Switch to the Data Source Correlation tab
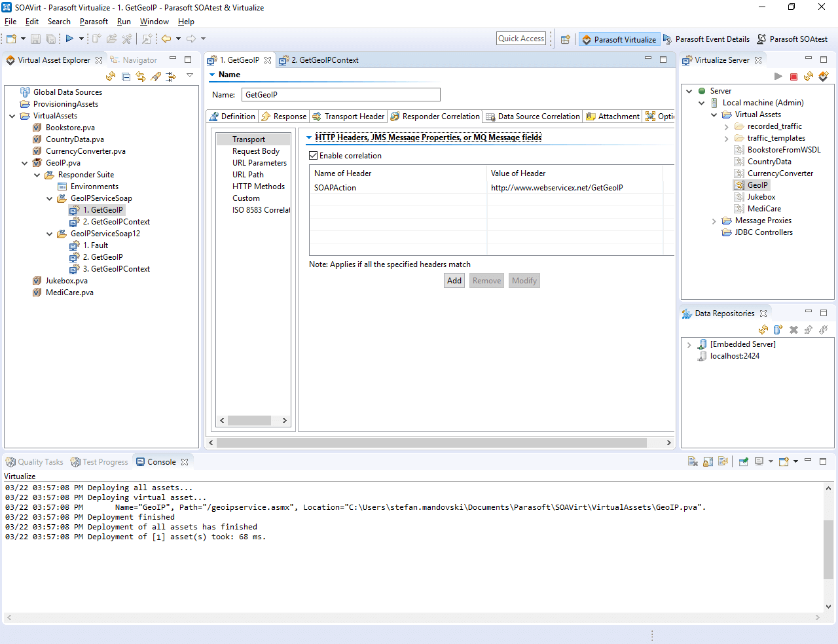Viewport: 838px width, 644px height. [x=533, y=116]
